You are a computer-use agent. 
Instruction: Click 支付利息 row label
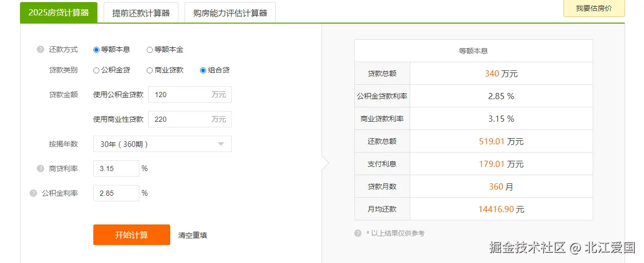(x=382, y=164)
